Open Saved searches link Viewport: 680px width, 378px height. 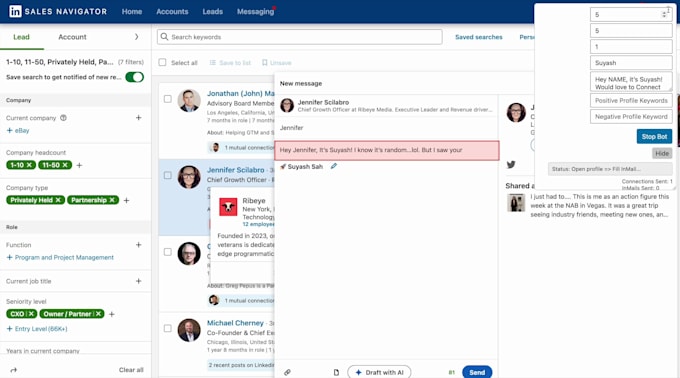tap(479, 37)
